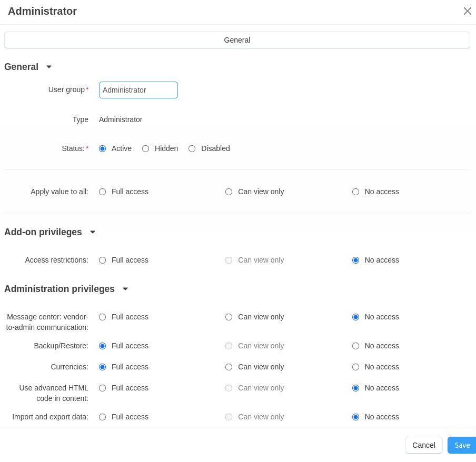
Task: Close the Administrator dialog with X icon
Action: [467, 11]
